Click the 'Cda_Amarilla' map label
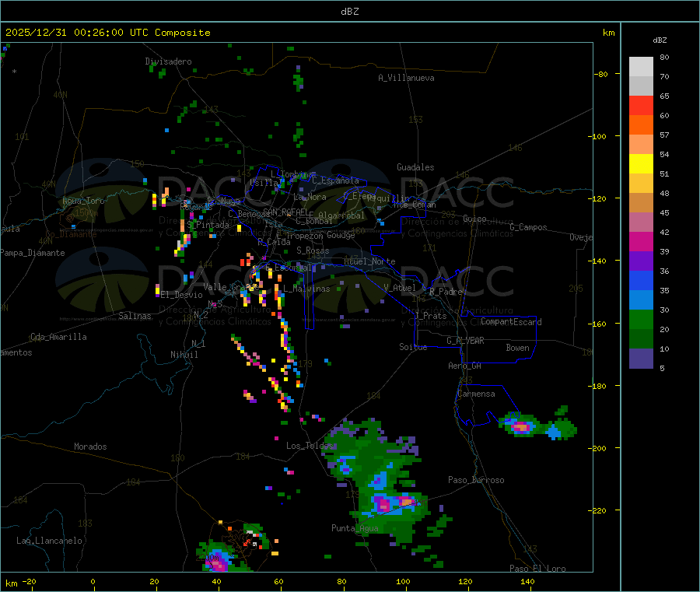The image size is (700, 592). click(x=58, y=337)
